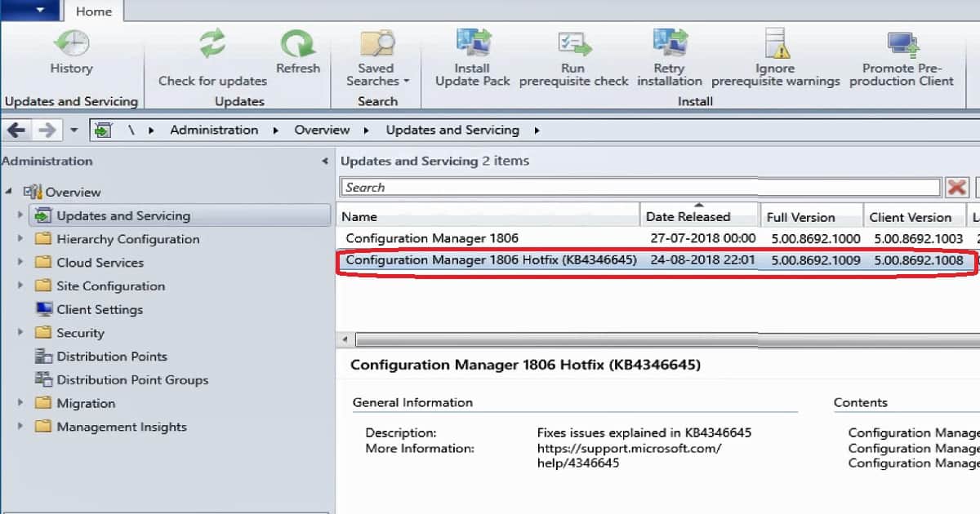
Task: Click the Check for updates icon
Action: 212,43
